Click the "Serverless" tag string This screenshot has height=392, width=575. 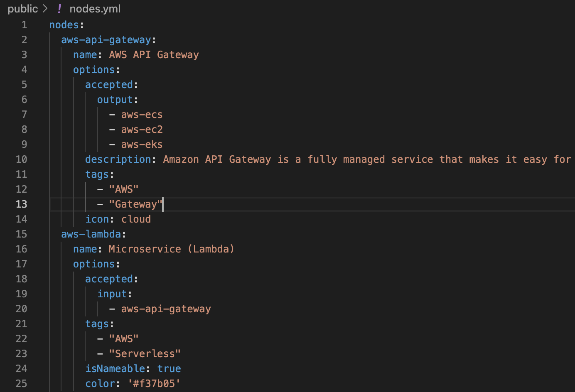(x=145, y=354)
